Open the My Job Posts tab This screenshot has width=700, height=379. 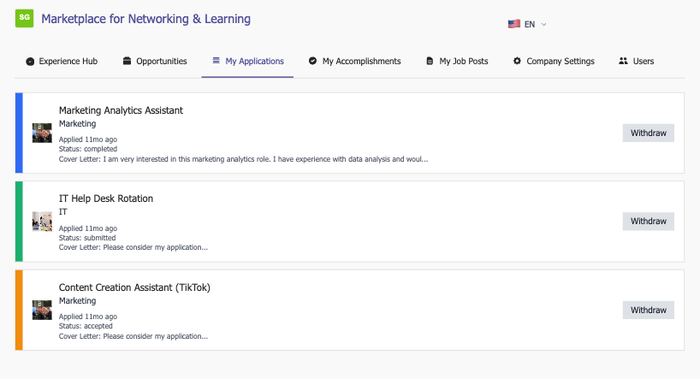(x=457, y=61)
